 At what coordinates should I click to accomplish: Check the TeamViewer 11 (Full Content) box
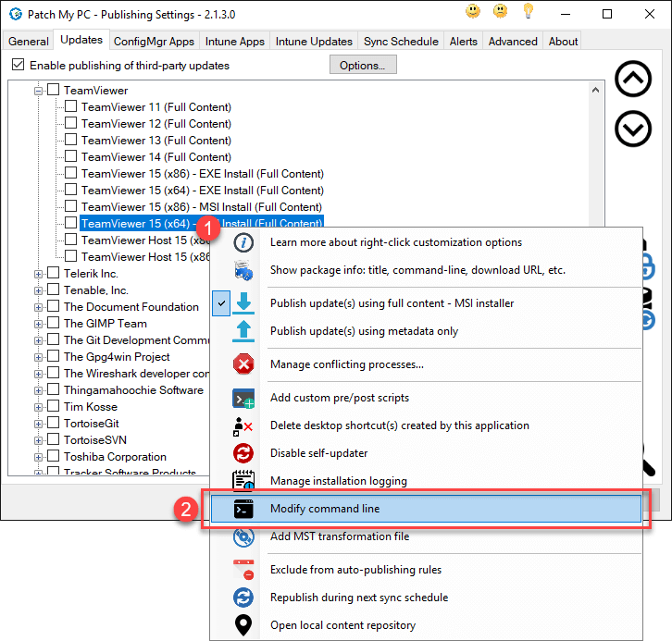coord(70,106)
